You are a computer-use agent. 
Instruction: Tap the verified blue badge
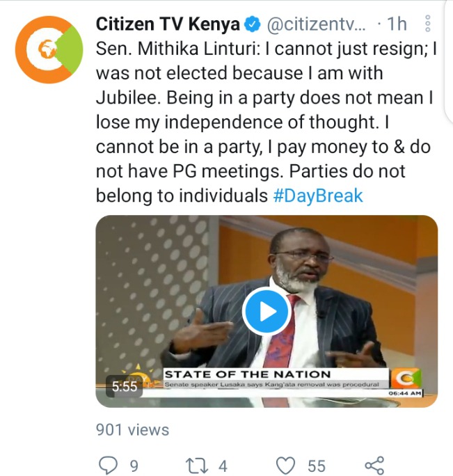pos(253,24)
